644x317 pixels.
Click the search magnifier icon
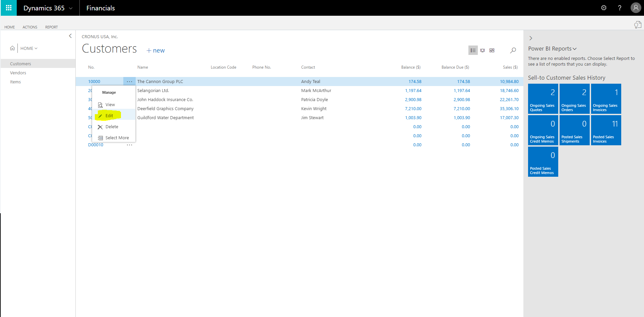[x=513, y=50]
